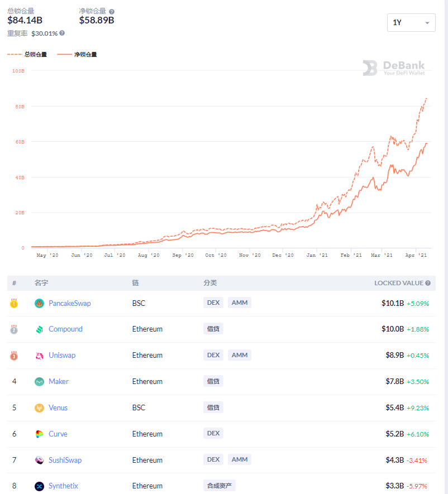Screen dimensions: 448x494
Task: Click the SushiSwap logo icon
Action: pyautogui.click(x=40, y=461)
